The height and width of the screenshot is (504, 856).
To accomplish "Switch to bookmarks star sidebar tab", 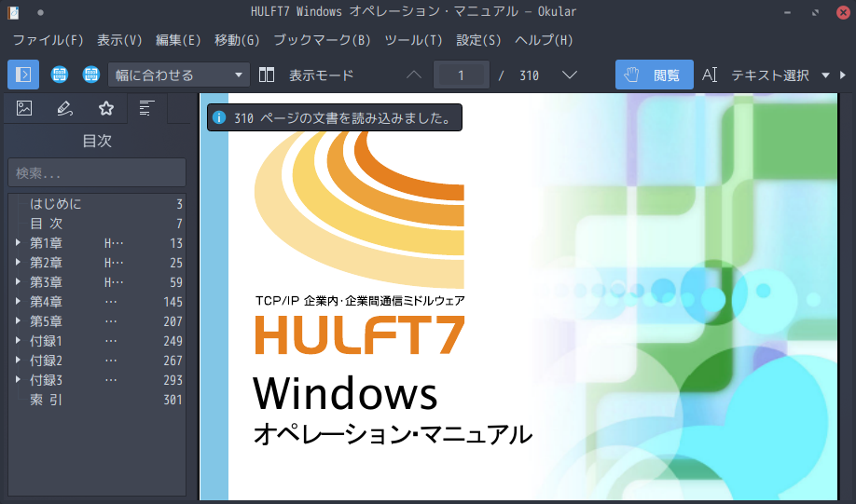I will point(106,108).
